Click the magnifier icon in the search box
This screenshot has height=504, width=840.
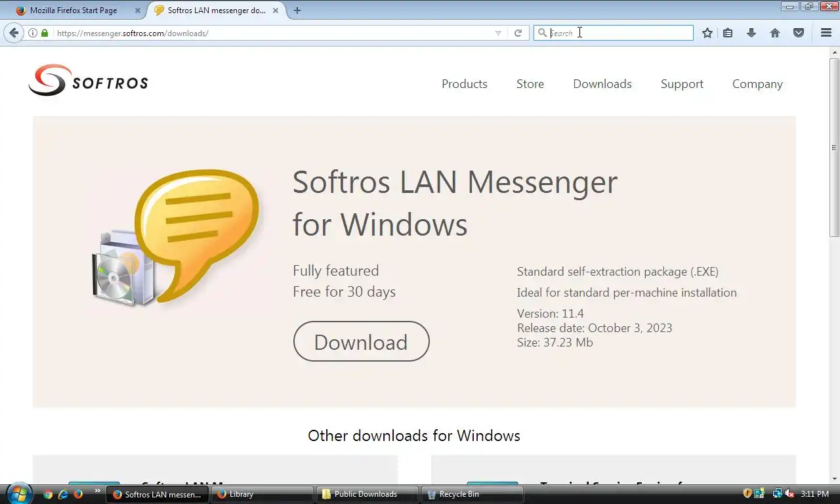click(x=542, y=33)
